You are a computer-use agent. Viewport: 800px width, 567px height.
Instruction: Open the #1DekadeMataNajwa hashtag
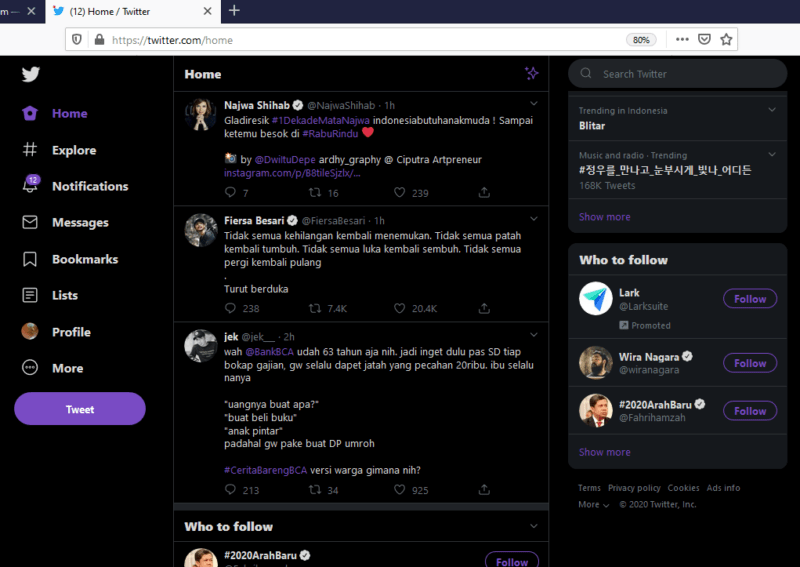[x=320, y=120]
